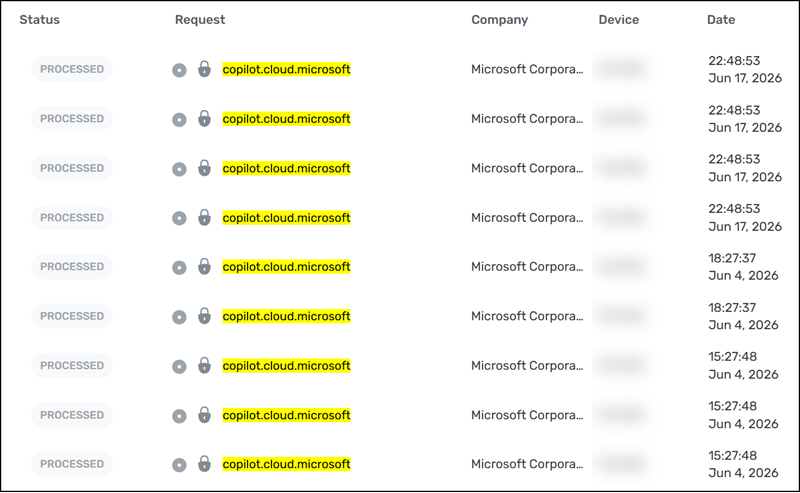Select Microsoft Corpora… cell in second 22:48:53 row
Viewport: 800px width, 493px height.
(527, 119)
